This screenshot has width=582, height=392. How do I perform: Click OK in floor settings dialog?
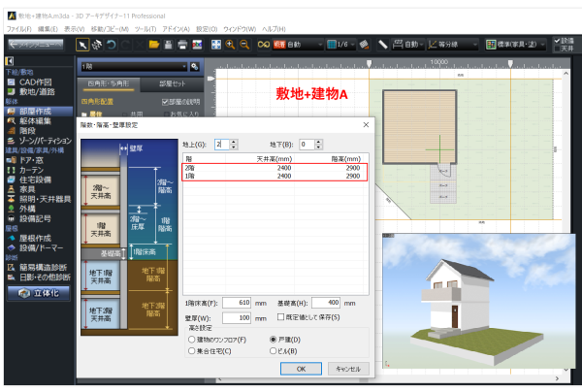302,369
